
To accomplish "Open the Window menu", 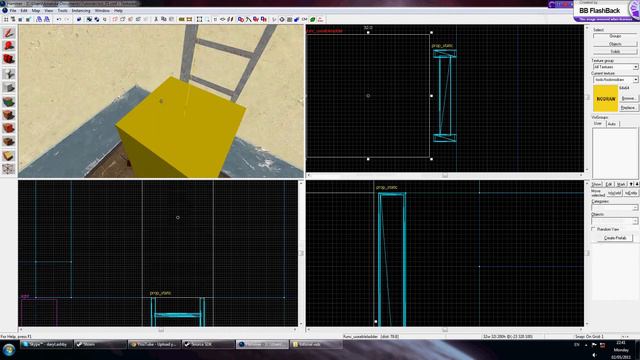I will click(102, 10).
